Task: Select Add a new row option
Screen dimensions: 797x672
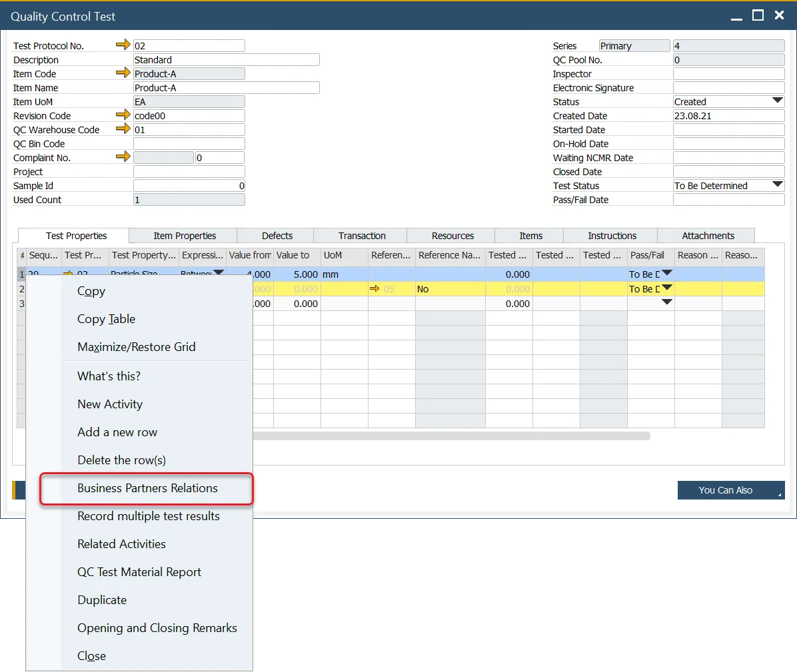Action: [x=117, y=432]
